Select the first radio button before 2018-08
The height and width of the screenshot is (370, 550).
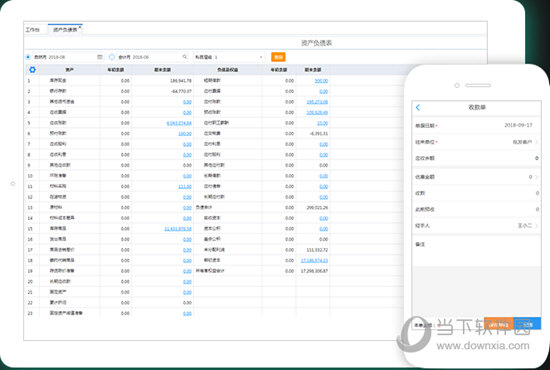click(x=28, y=57)
